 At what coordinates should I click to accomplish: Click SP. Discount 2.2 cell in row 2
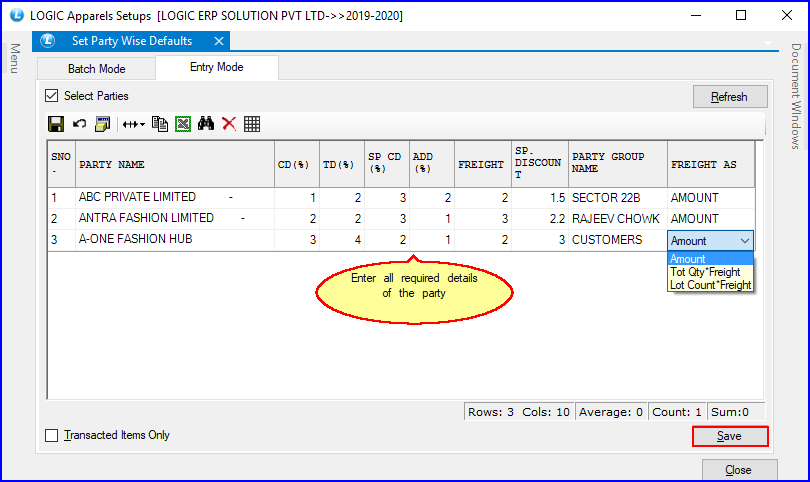point(540,219)
